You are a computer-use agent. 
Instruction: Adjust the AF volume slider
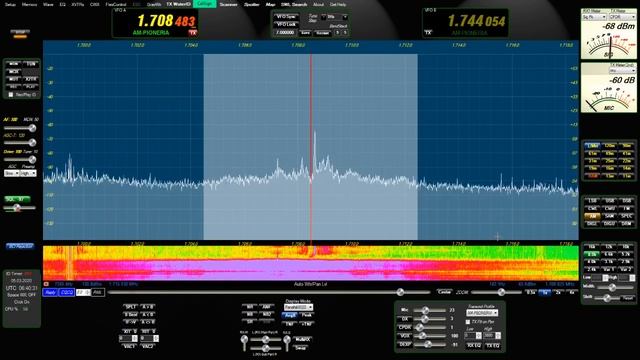point(20,128)
